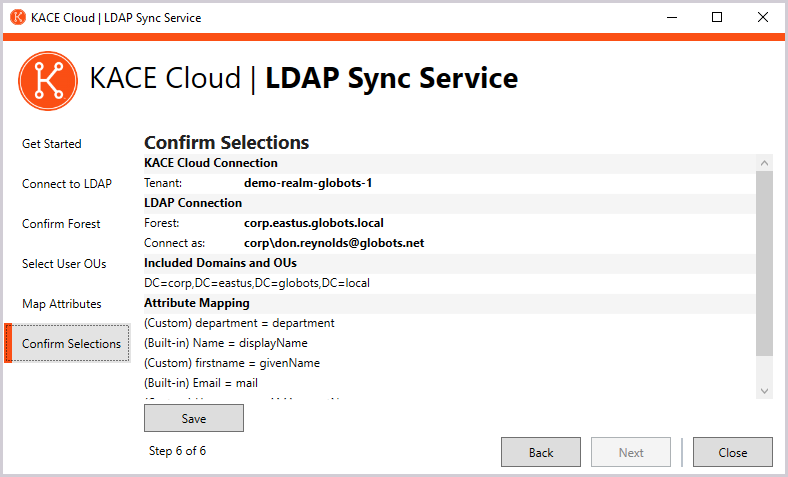This screenshot has height=477, width=788.
Task: Navigate to the Map Attributes step
Action: pyautogui.click(x=62, y=304)
